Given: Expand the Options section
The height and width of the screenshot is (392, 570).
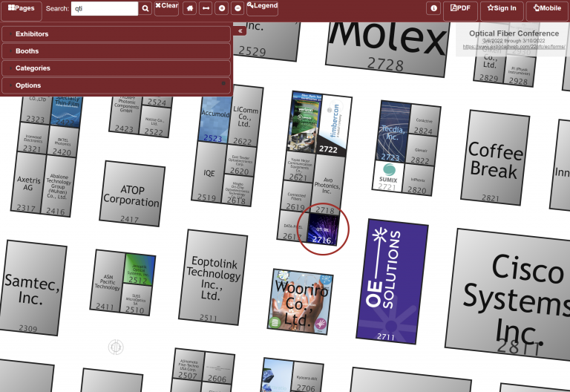Looking at the screenshot, I should click(x=117, y=85).
